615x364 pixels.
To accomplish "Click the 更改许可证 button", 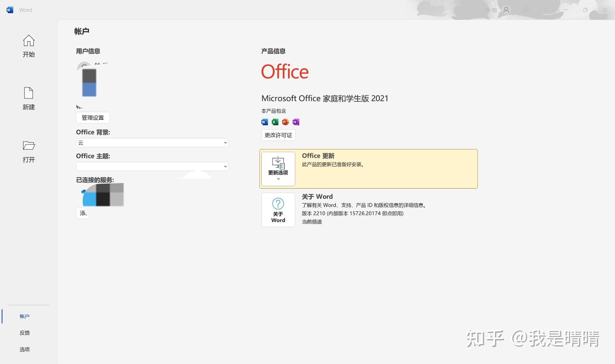I will coord(278,135).
